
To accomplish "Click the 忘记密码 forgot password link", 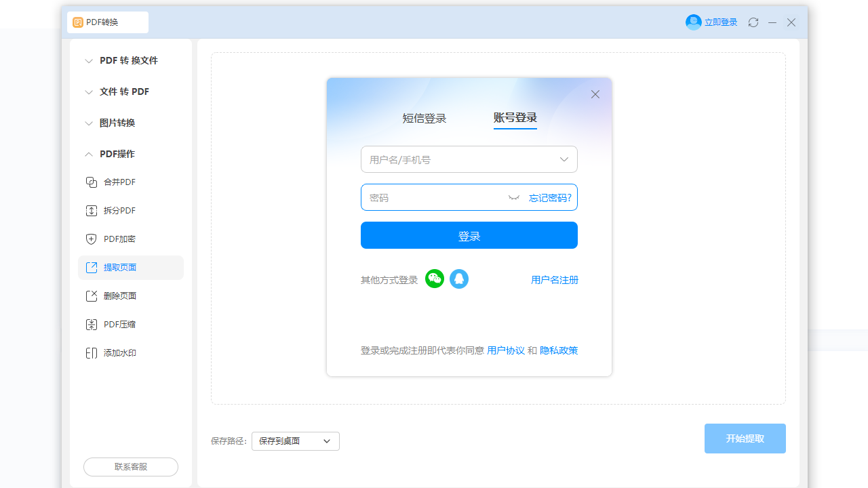I will click(550, 197).
